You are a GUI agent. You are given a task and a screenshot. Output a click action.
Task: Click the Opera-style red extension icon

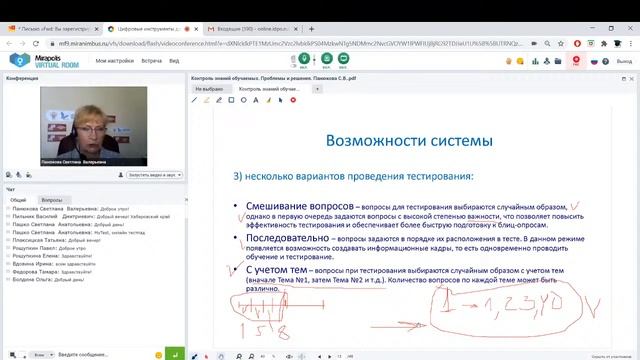pyautogui.click(x=577, y=43)
